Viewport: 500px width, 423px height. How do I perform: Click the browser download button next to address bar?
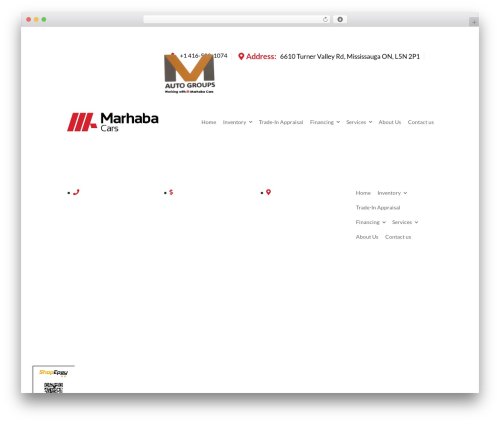coord(340,19)
